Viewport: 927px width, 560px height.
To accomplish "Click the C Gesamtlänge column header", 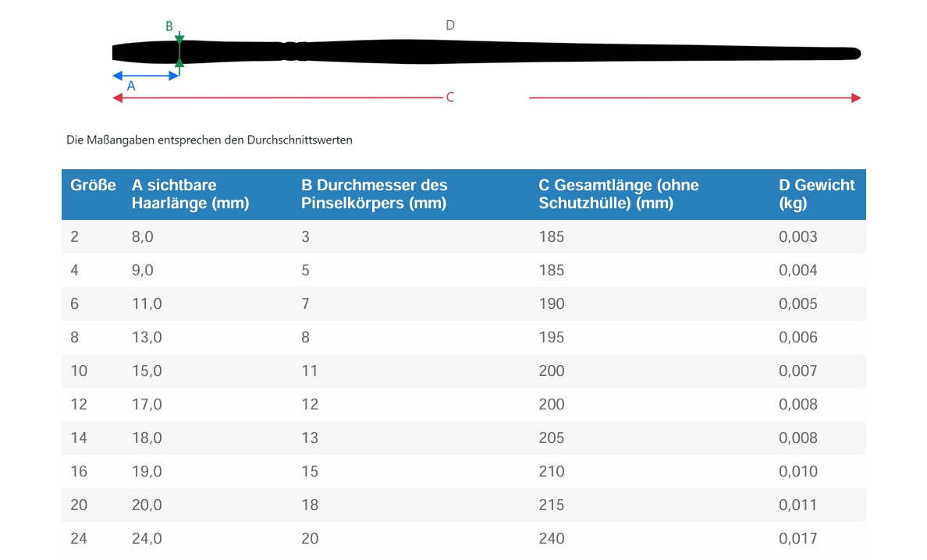I will (x=618, y=194).
